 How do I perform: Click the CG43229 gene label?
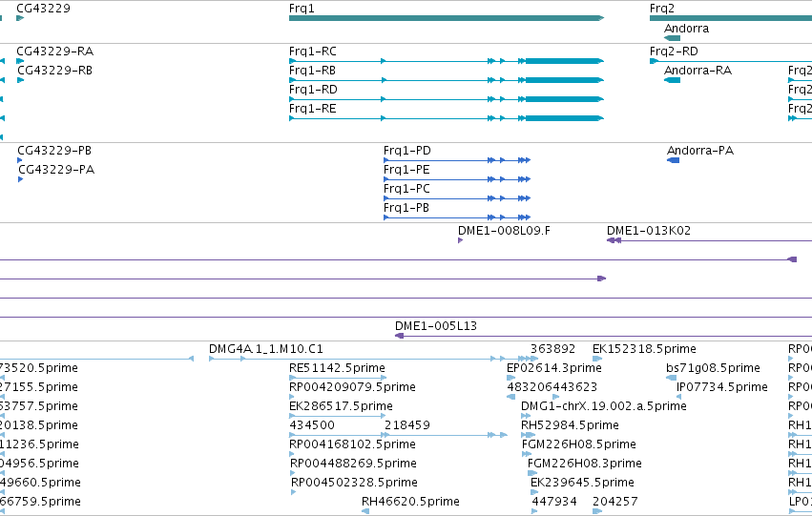[43, 9]
